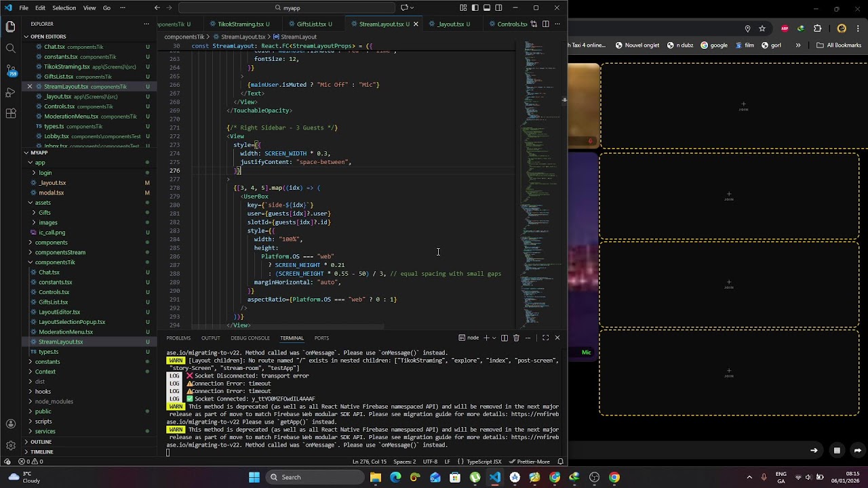The width and height of the screenshot is (868, 488).
Task: Open terminal launch profile dropdown arrow
Action: pyautogui.click(x=494, y=338)
